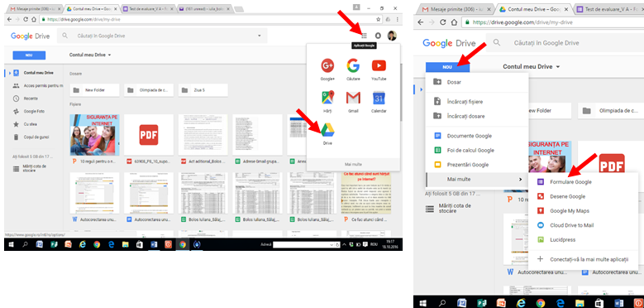The image size is (644, 308).
Task: Choose Încărcați fișiere in the NOU menu
Action: [477, 102]
